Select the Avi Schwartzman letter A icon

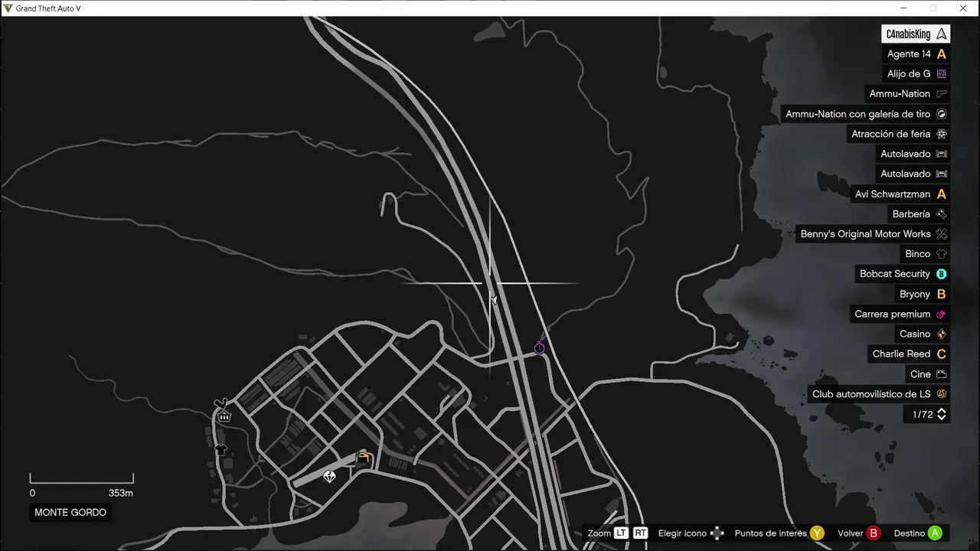pyautogui.click(x=942, y=194)
